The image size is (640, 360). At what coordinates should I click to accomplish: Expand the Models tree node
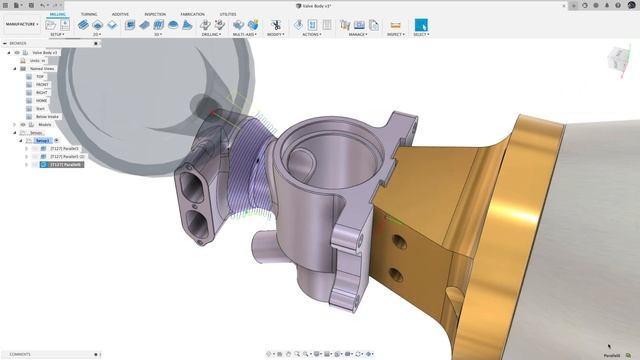15,124
